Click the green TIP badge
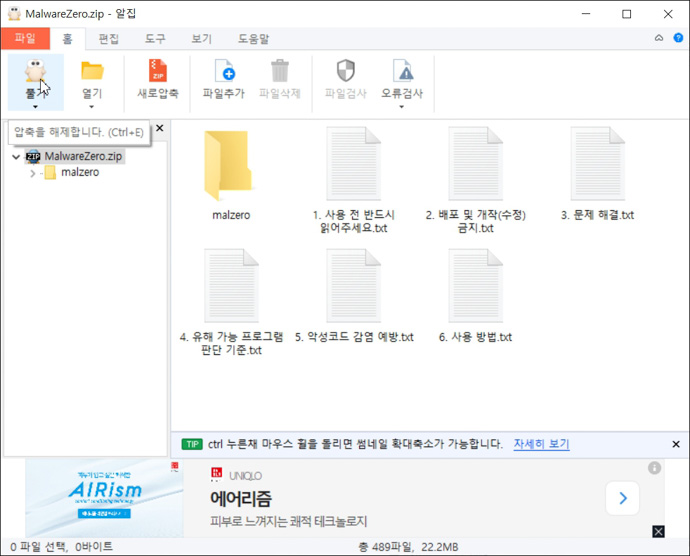The width and height of the screenshot is (690, 556). pyautogui.click(x=192, y=444)
